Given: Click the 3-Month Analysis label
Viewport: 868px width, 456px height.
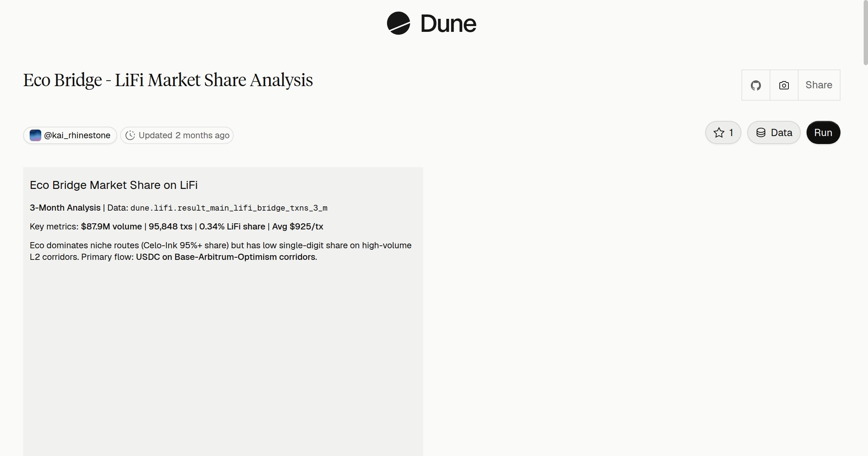Looking at the screenshot, I should tap(65, 208).
